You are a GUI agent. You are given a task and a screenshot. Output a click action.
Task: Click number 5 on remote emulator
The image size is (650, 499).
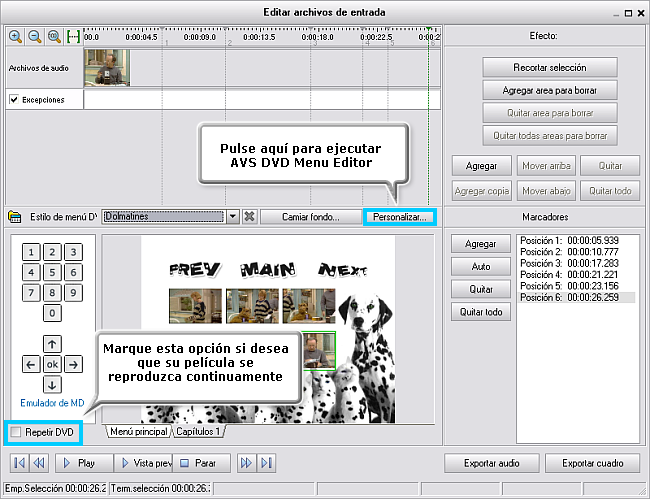tap(52, 272)
